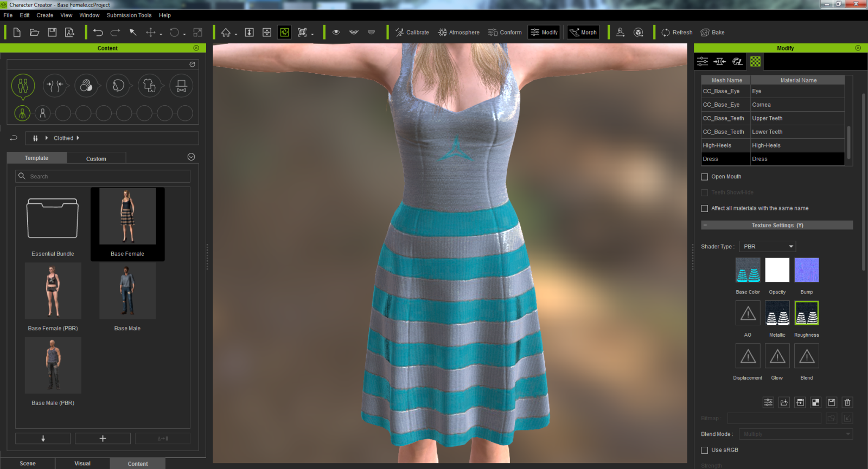Open the Essential Bundle folder

point(53,219)
